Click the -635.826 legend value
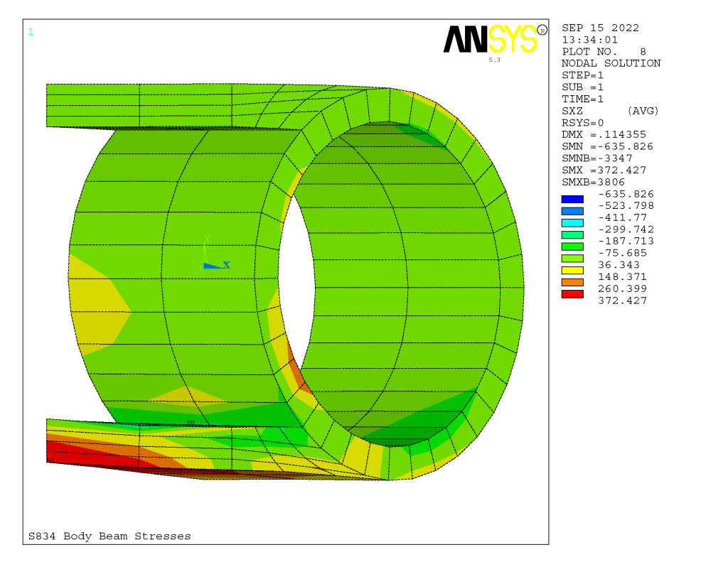 [x=626, y=194]
